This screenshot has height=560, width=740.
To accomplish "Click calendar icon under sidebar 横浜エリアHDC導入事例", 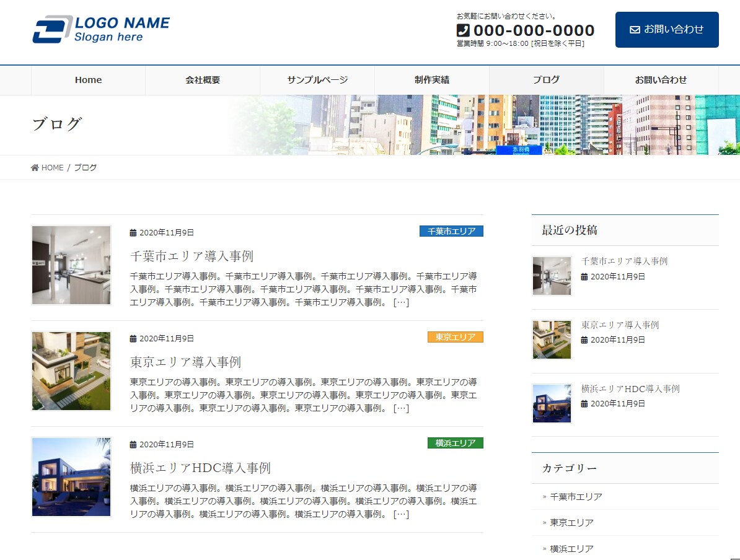I will pos(584,404).
